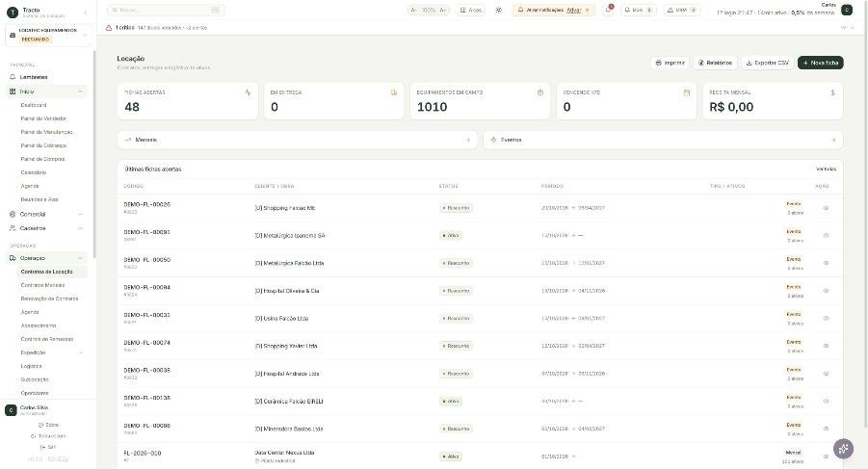868x469 pixels.
Task: Open Painel de Cobrança
Action: click(x=43, y=145)
